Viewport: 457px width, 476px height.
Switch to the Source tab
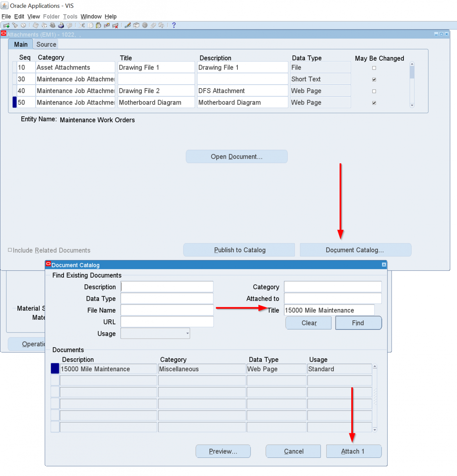click(46, 44)
